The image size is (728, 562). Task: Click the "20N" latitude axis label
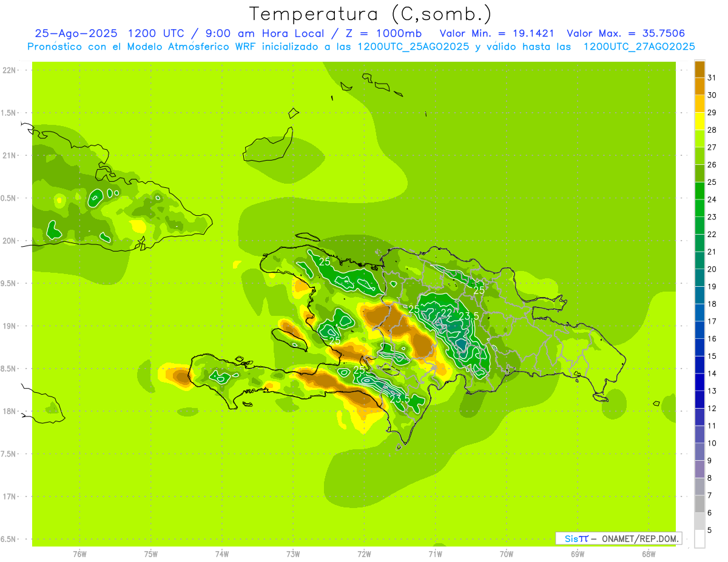9,241
